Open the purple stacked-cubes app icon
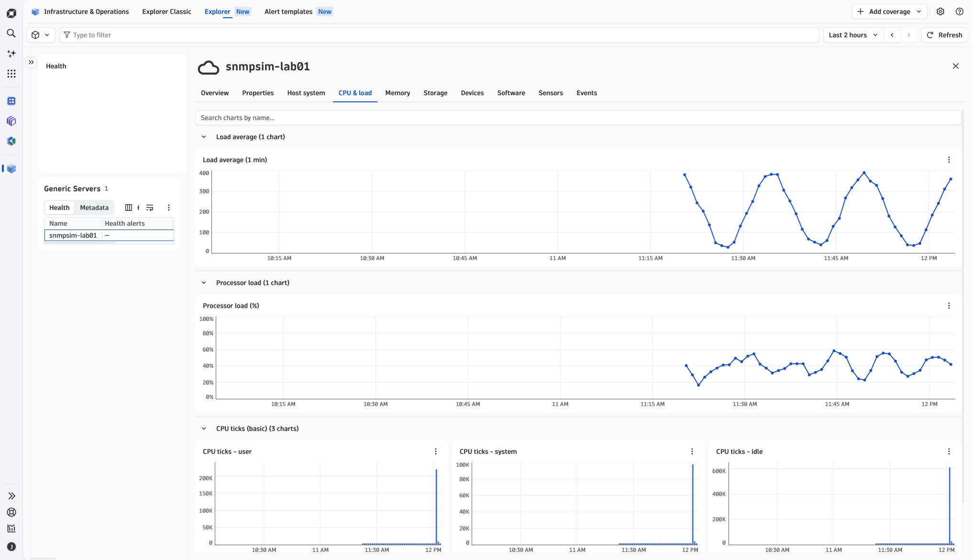The width and height of the screenshot is (972, 560). coord(11,121)
